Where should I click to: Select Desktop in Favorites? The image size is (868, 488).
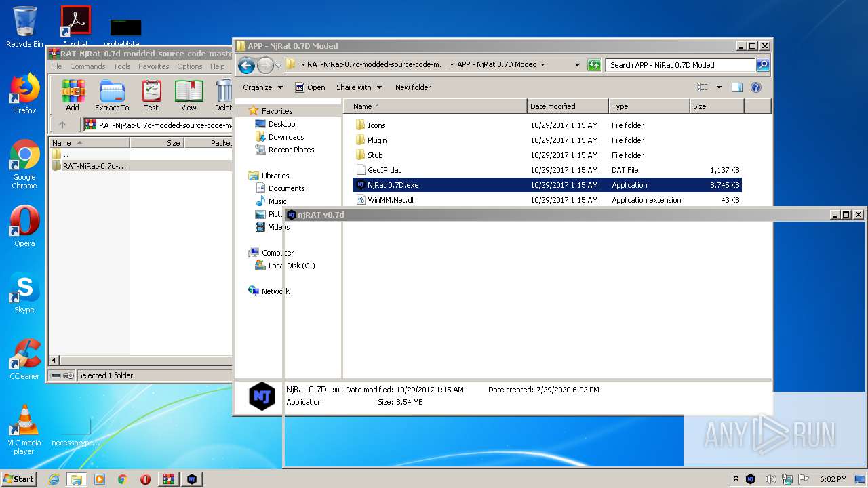pyautogui.click(x=281, y=124)
